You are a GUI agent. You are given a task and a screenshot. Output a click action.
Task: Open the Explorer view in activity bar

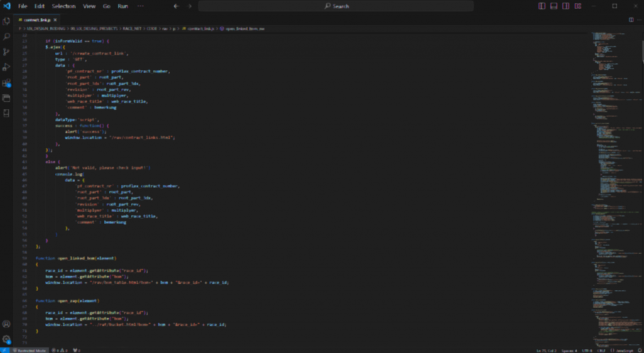(6, 21)
